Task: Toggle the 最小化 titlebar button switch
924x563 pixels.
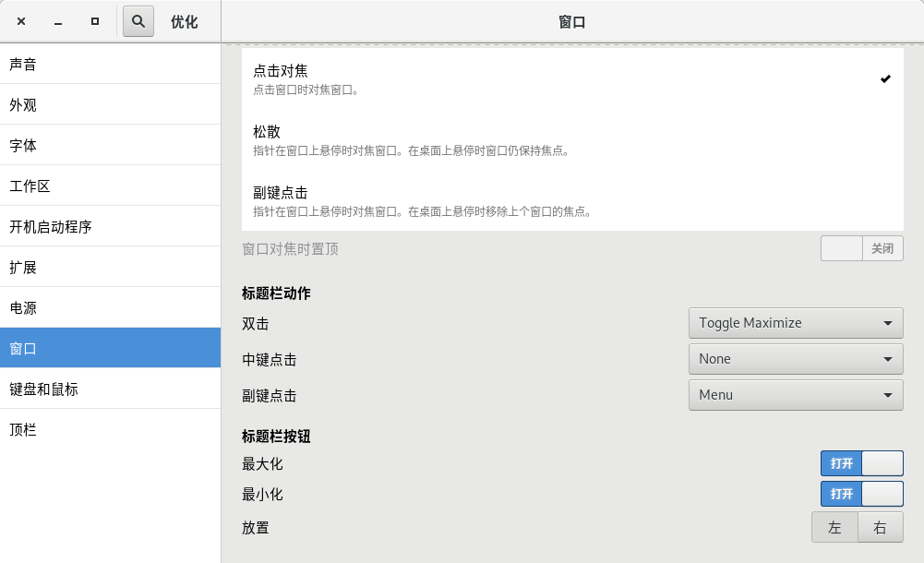Action: [x=861, y=494]
